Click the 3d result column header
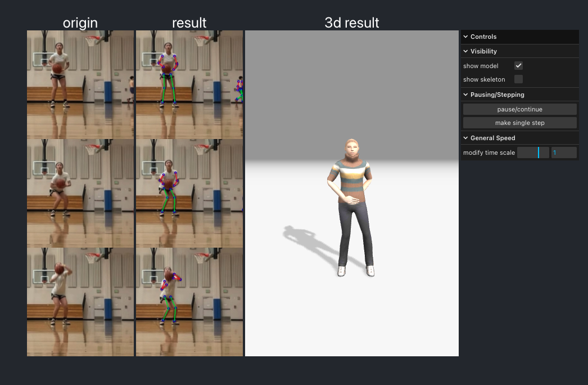Image resolution: width=588 pixels, height=385 pixels. click(x=351, y=23)
